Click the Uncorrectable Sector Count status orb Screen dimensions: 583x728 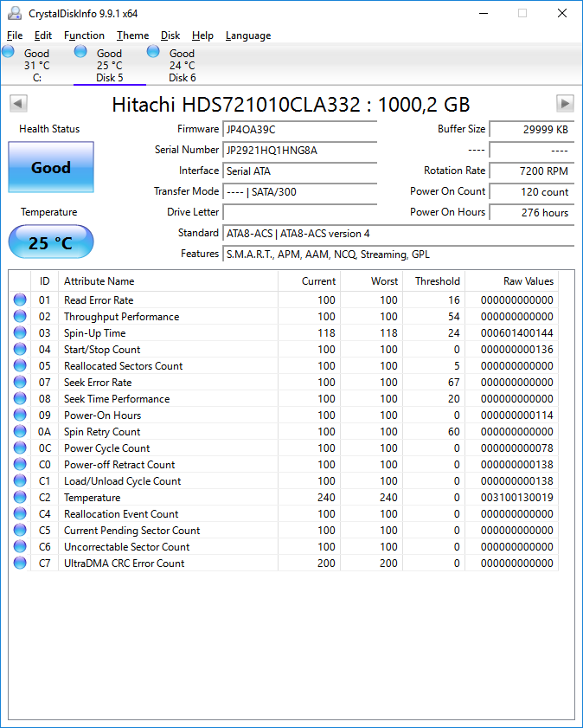pos(20,546)
